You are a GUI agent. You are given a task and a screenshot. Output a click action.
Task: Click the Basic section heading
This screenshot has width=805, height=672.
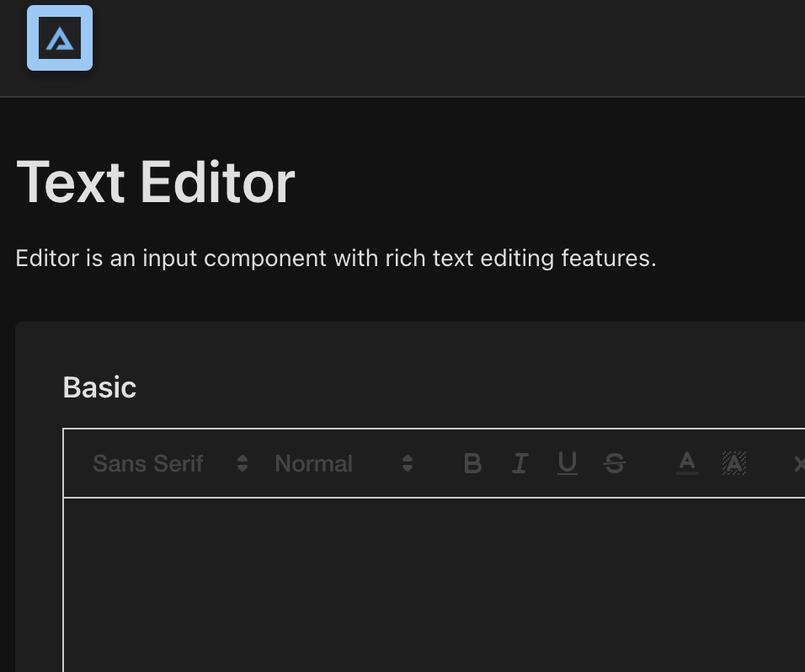[99, 387]
